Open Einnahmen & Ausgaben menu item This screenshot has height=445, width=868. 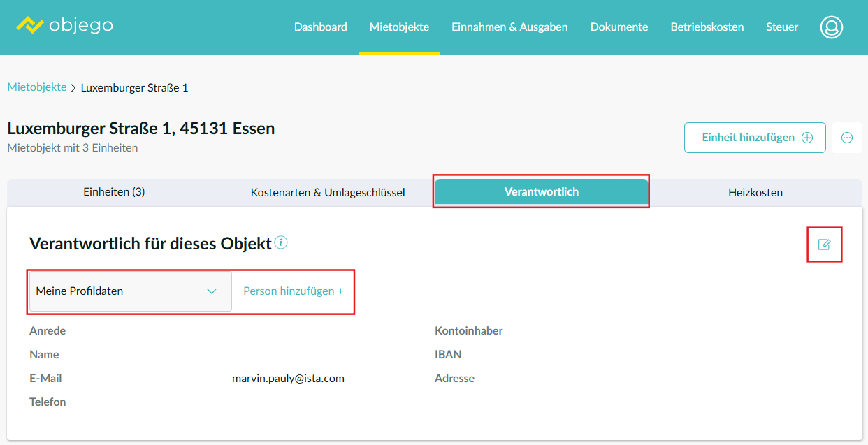[x=509, y=27]
